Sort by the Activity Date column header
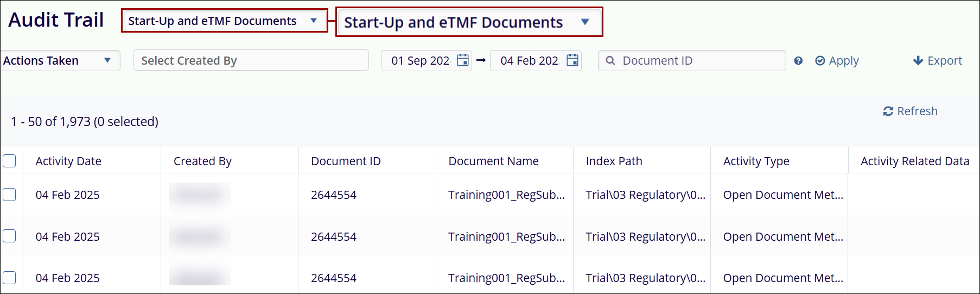This screenshot has height=294, width=980. click(x=68, y=161)
